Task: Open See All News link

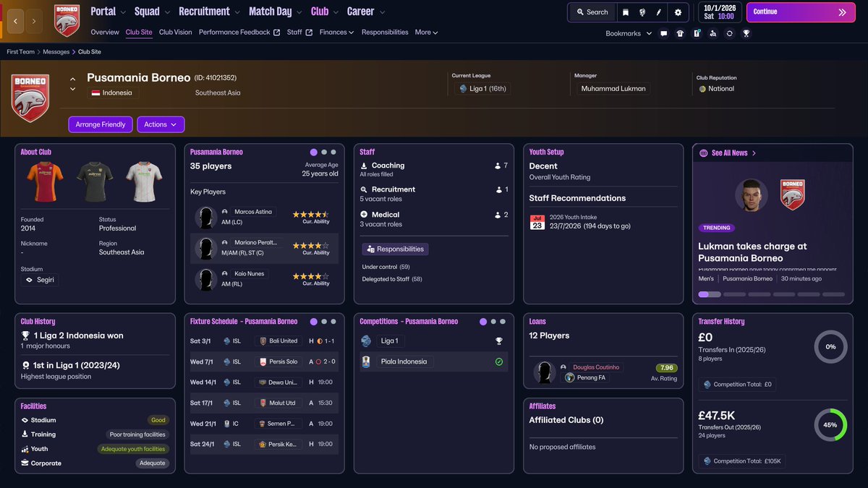Action: coord(734,153)
